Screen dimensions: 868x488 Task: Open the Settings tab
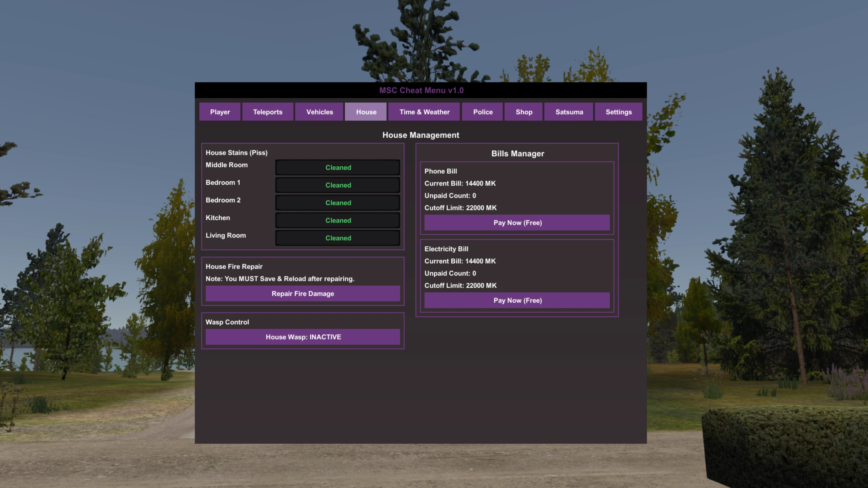[619, 112]
